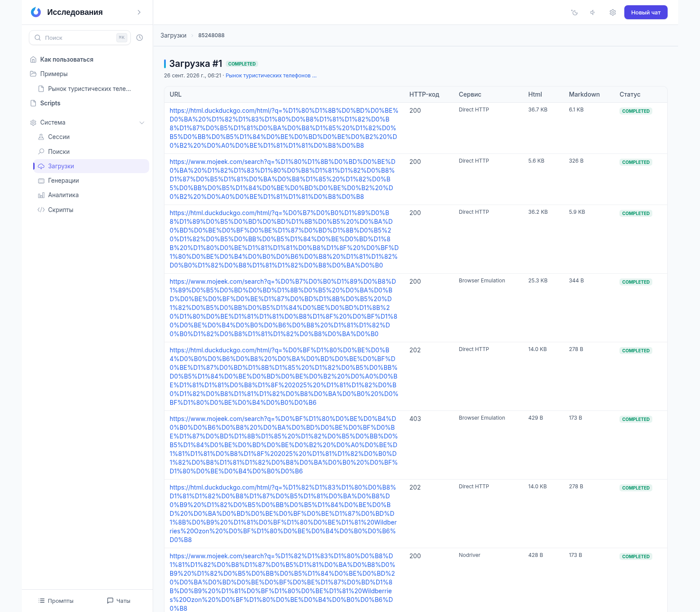The width and height of the screenshot is (700, 612).
Task: Collapse the Система section chevron
Action: tap(142, 123)
